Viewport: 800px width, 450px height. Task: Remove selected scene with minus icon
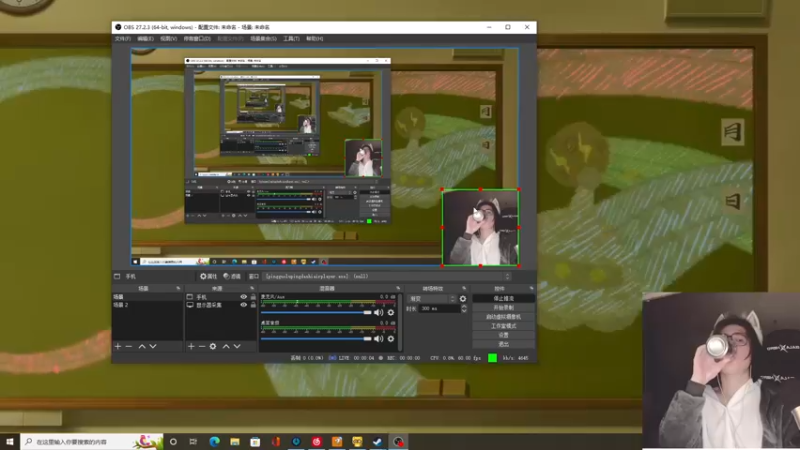pyautogui.click(x=129, y=346)
